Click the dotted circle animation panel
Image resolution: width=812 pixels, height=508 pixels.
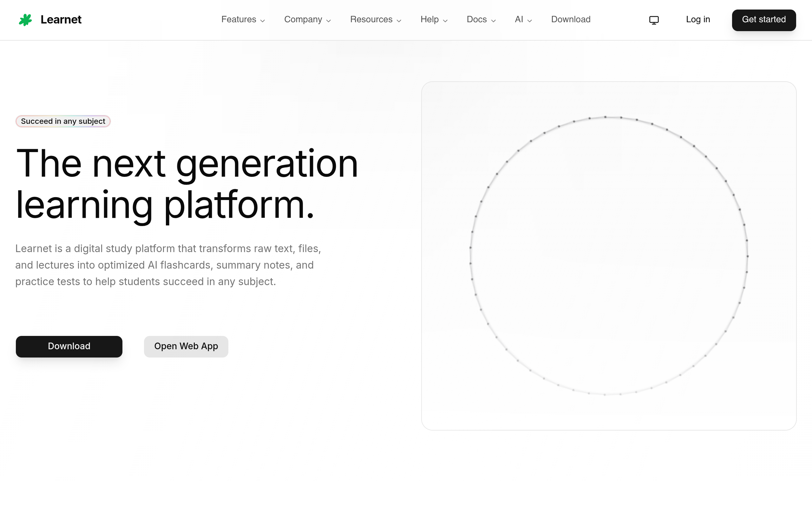[609, 256]
